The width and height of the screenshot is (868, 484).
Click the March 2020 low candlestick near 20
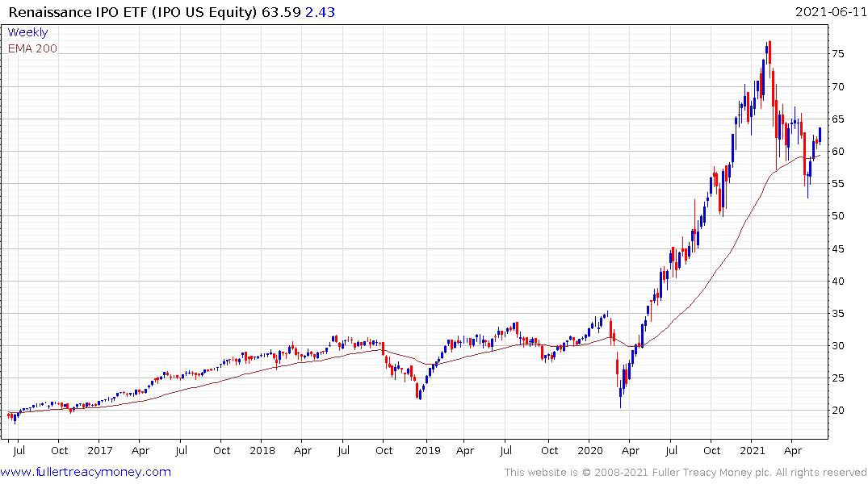click(x=621, y=393)
